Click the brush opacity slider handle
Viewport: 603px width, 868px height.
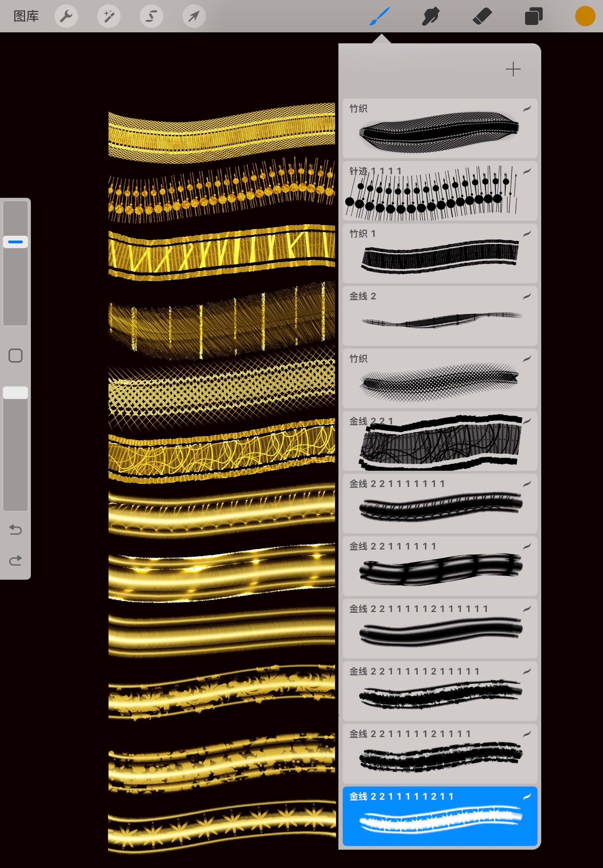point(15,393)
